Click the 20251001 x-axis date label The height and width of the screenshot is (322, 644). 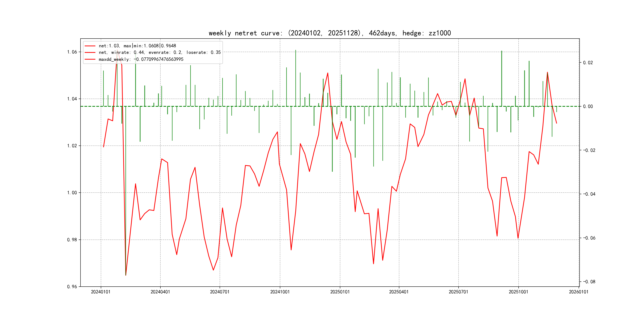point(518,292)
